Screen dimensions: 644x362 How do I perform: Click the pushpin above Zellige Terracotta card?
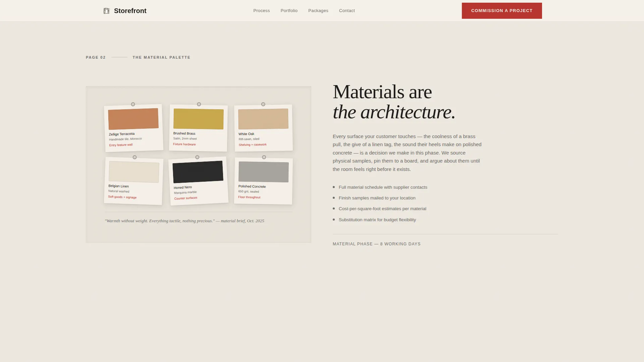click(x=133, y=104)
